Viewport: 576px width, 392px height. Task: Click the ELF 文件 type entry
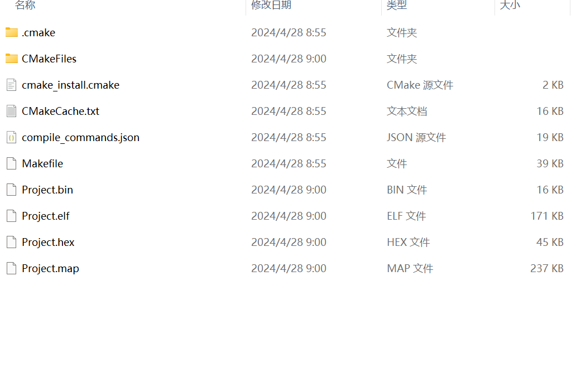pyautogui.click(x=406, y=216)
